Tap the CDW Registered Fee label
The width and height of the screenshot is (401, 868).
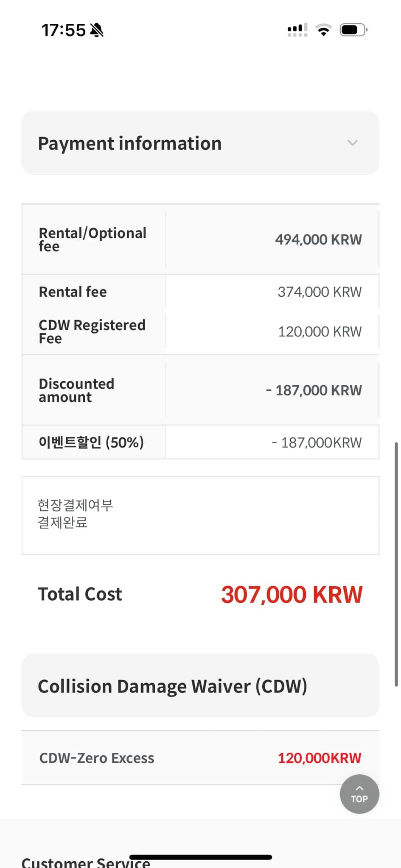[x=92, y=331]
